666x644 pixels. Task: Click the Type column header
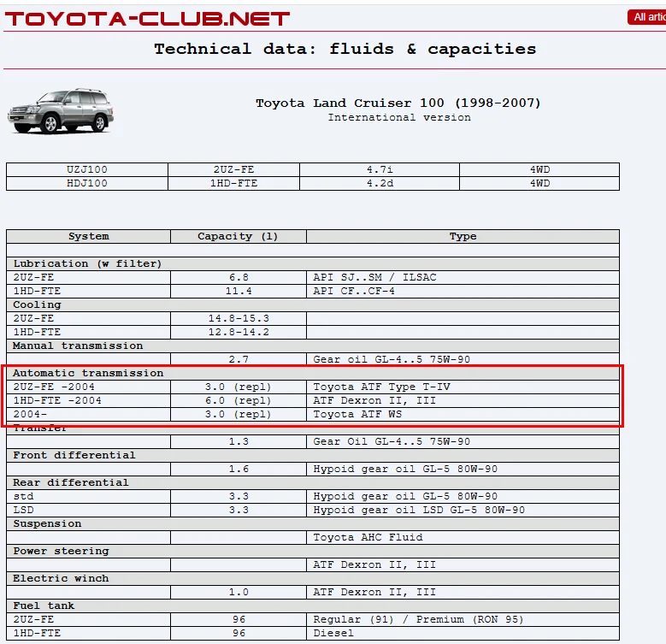(463, 236)
